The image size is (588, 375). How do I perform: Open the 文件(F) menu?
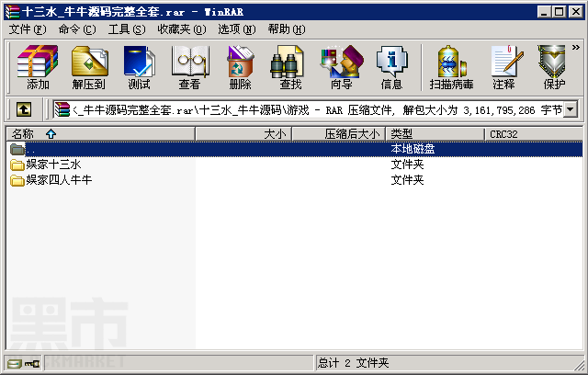point(28,29)
